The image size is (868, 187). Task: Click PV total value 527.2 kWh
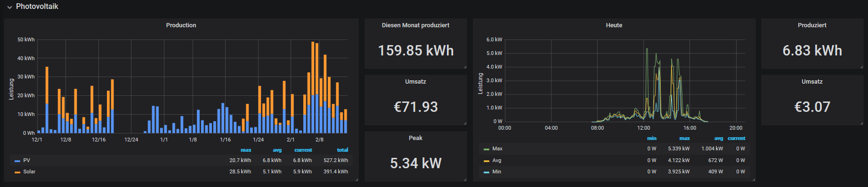click(336, 160)
